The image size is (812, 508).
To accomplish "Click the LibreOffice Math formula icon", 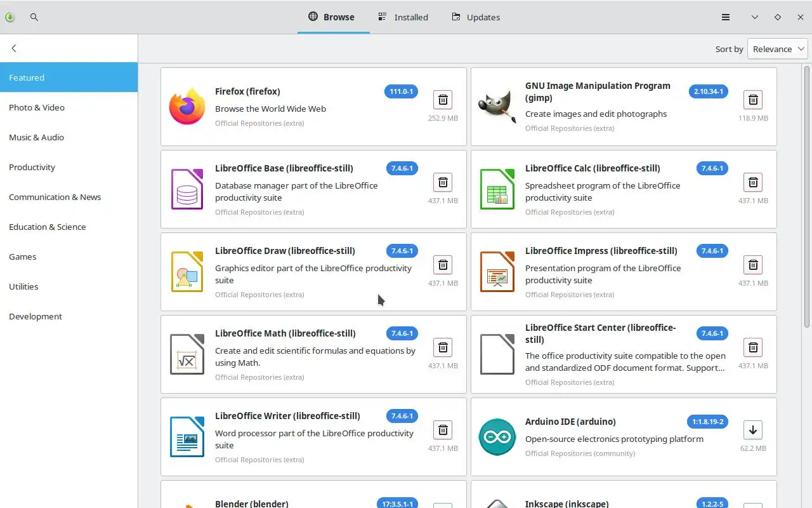I will pos(187,354).
